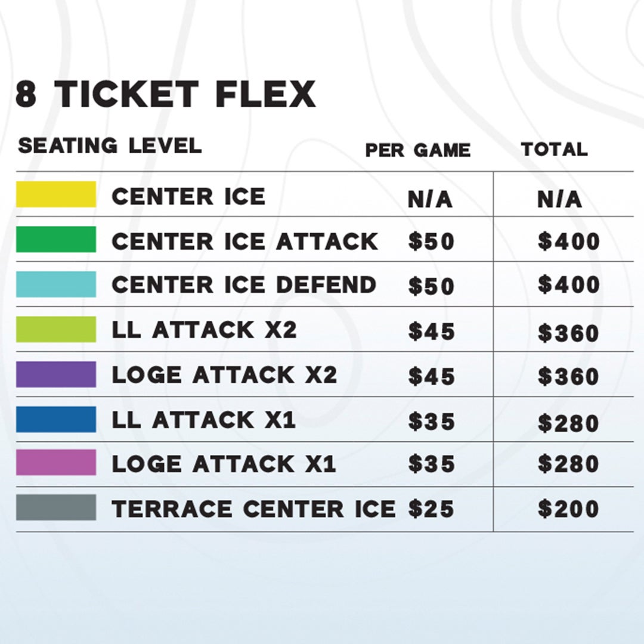Click the blue LL Attack X1 swatch
644x644 pixels.
tap(56, 419)
